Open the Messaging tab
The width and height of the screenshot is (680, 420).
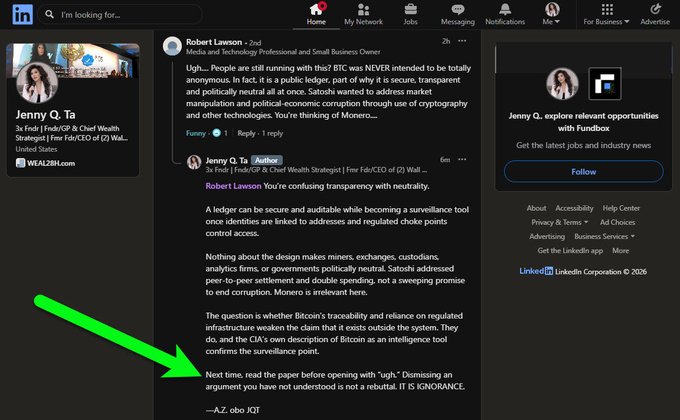(458, 14)
